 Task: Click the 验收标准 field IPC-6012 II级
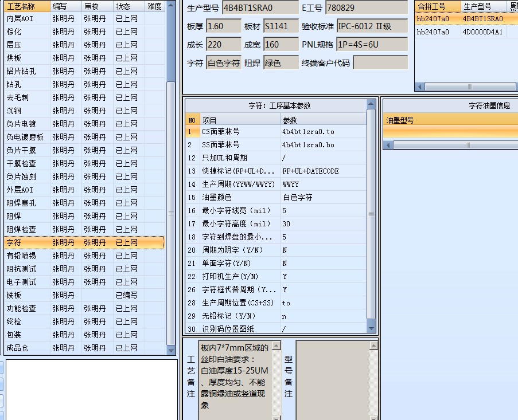tap(372, 26)
